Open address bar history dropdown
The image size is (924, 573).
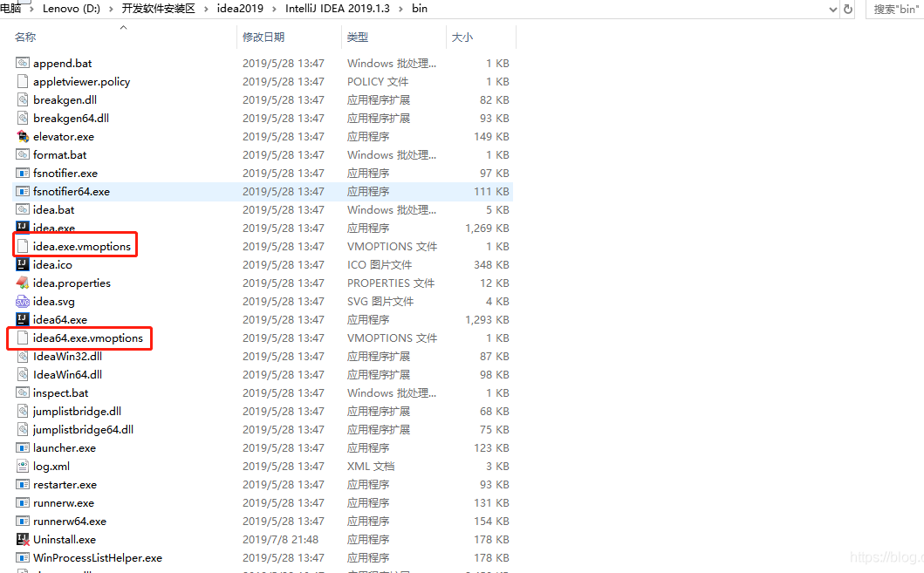tap(832, 9)
